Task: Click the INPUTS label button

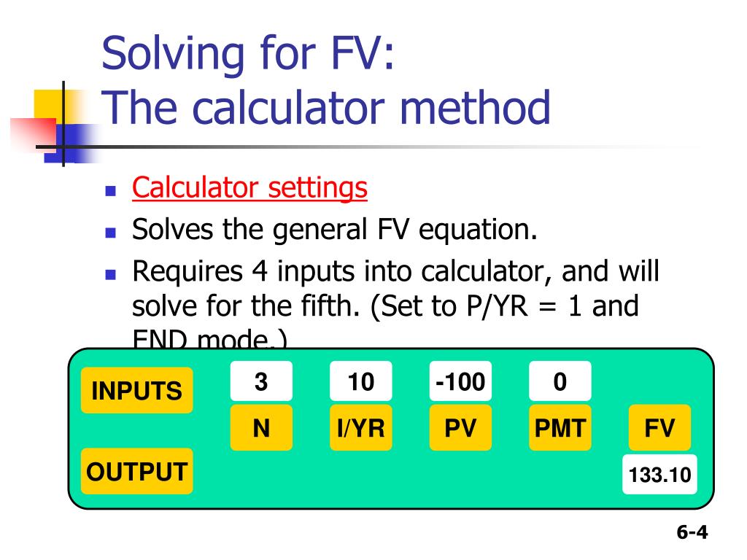Action: pyautogui.click(x=136, y=390)
